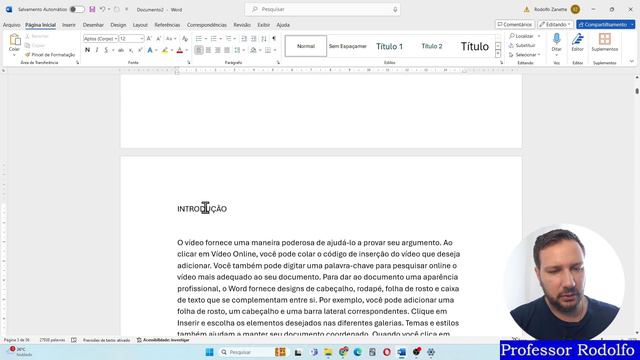Switch to Referências tab
This screenshot has height=360, width=640.
click(x=167, y=25)
